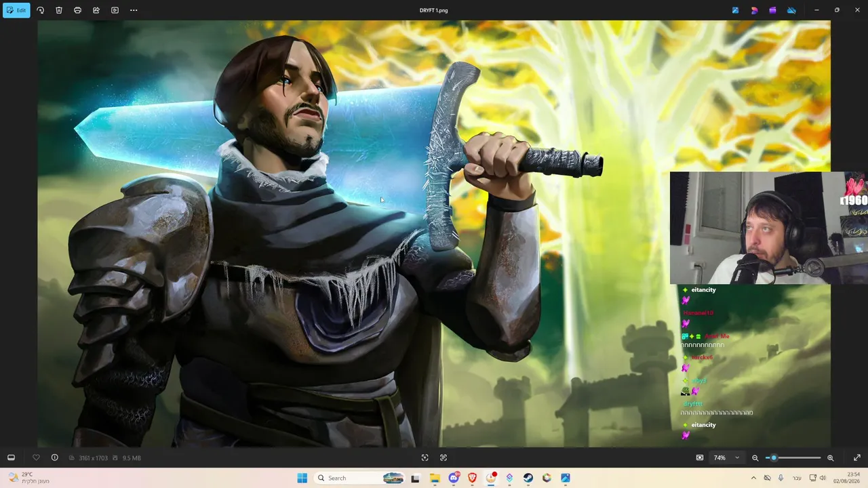868x488 pixels.
Task: Share the photo using the share icon
Action: (x=96, y=10)
